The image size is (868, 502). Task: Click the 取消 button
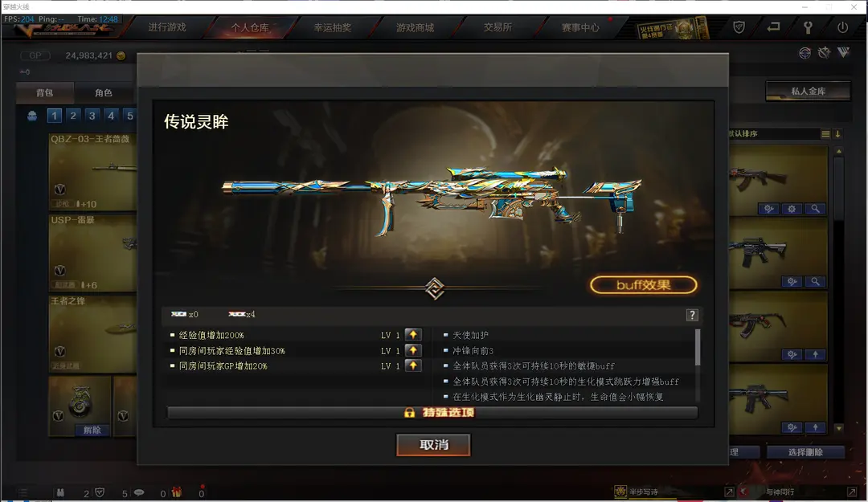point(433,445)
